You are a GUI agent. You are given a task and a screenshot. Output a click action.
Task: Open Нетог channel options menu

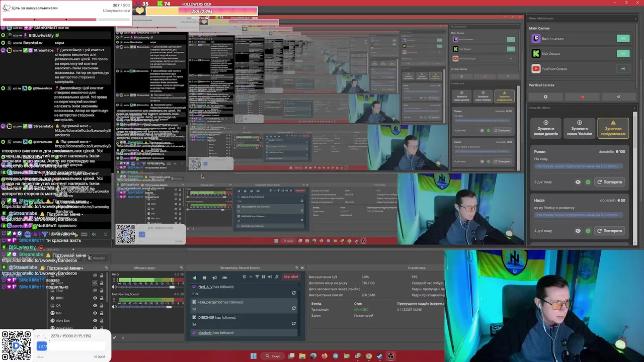point(114,280)
